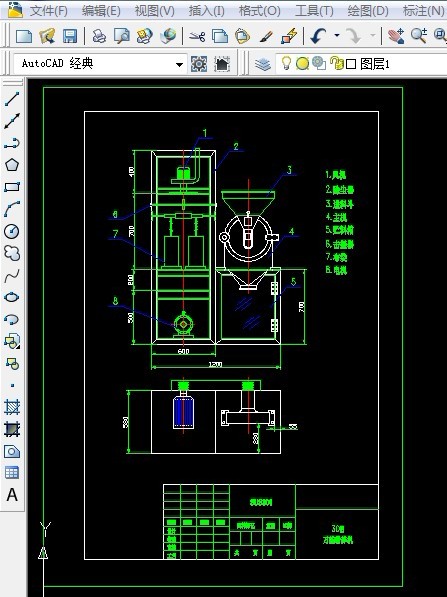Toggle layer on/off light bulb

(x=286, y=63)
